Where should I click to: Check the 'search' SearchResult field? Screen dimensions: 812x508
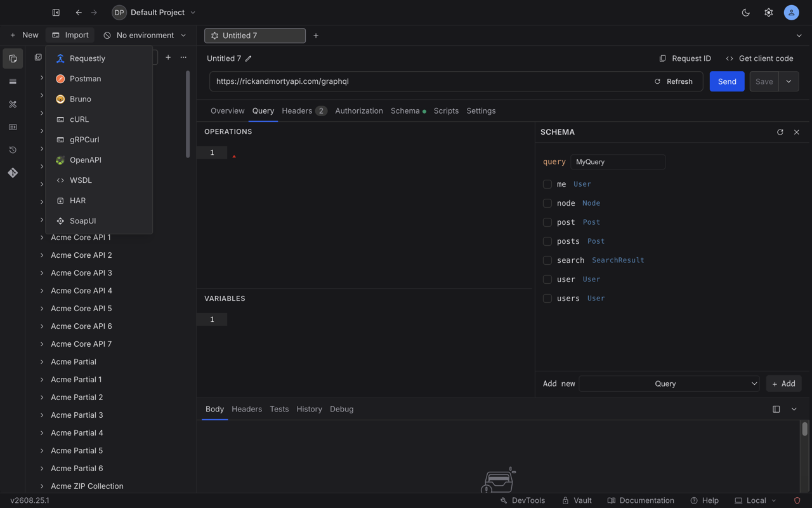click(x=547, y=260)
